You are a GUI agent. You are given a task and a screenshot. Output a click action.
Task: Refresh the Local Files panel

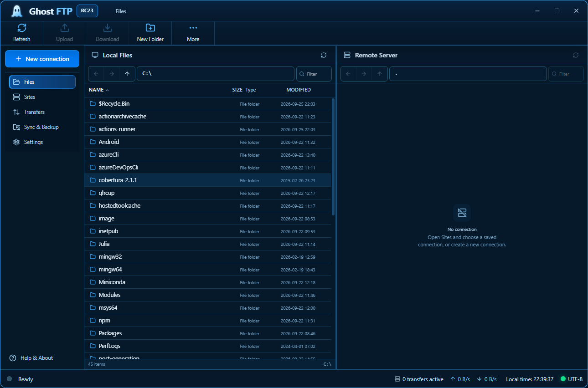324,55
